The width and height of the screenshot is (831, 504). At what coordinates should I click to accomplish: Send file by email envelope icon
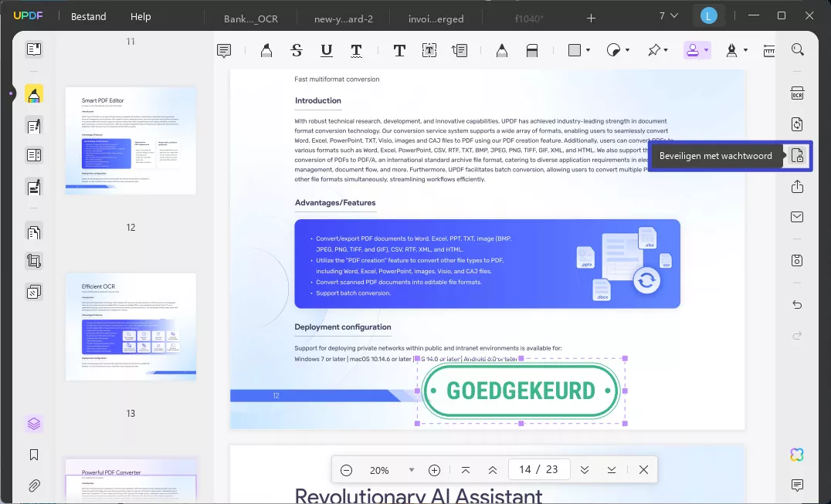pyautogui.click(x=797, y=217)
